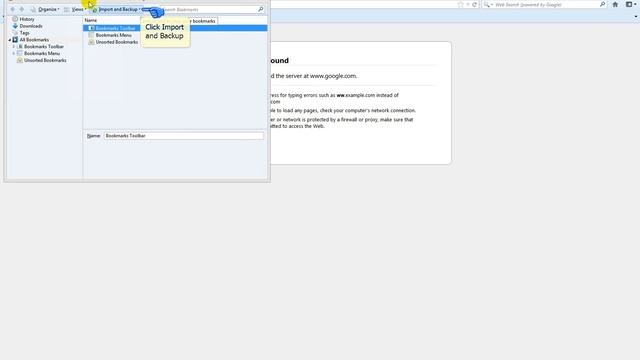Open search engine dropdown in browser

[x=488, y=4]
